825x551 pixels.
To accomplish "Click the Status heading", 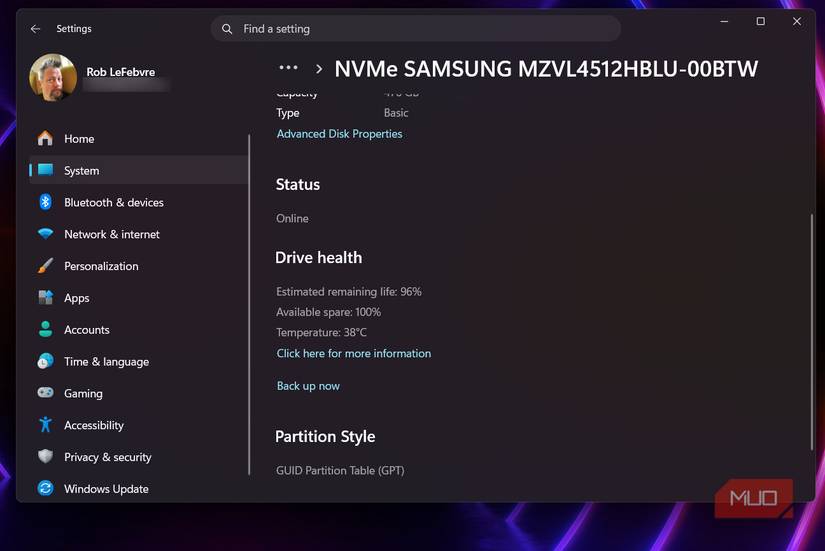I will (x=298, y=184).
